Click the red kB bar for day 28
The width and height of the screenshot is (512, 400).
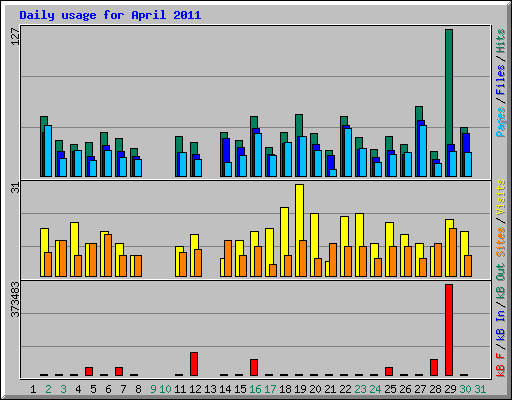[434, 367]
